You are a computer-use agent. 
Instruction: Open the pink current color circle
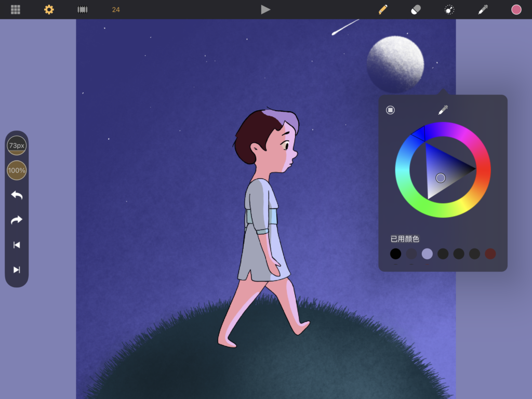[516, 9]
